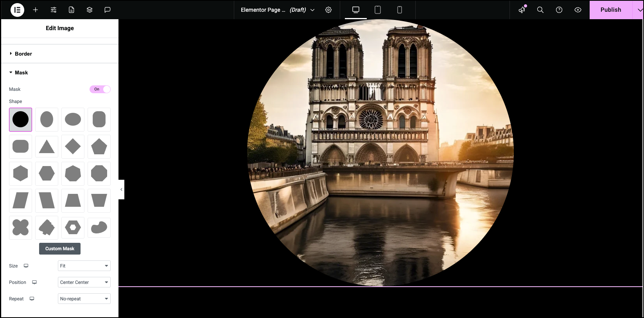This screenshot has height=318, width=644.
Task: Open the Size dropdown showing Fit
Action: [x=84, y=266]
